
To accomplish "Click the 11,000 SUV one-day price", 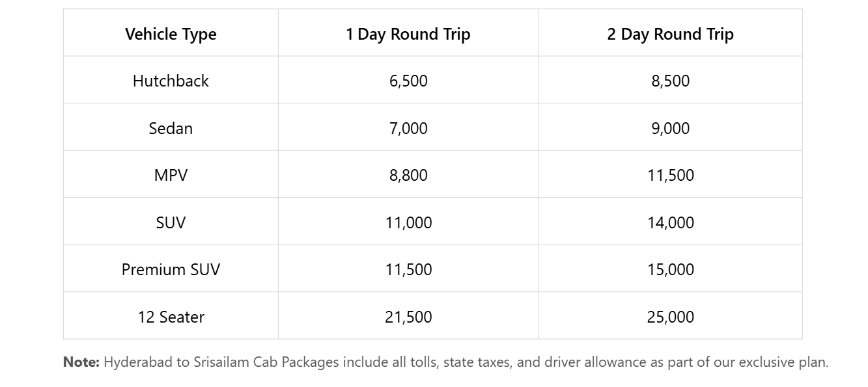I will coord(408,222).
